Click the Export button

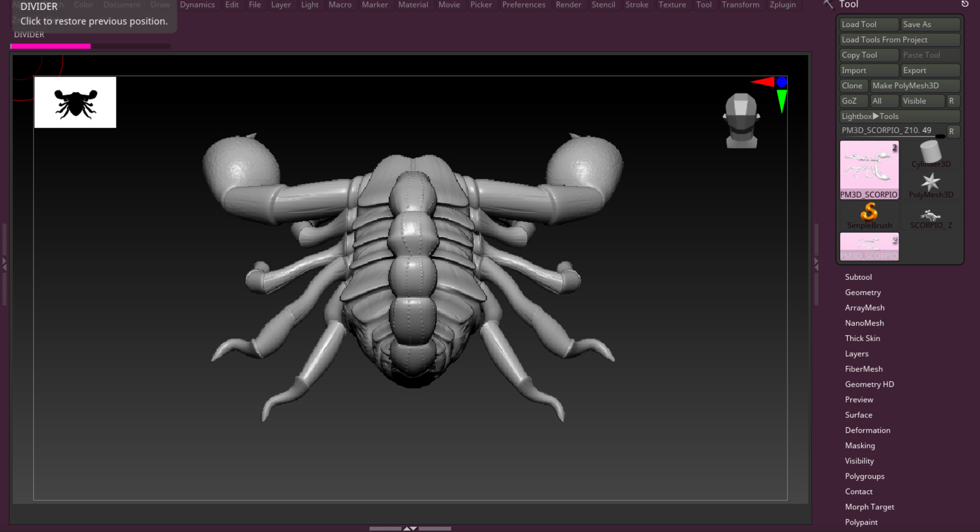click(x=930, y=70)
